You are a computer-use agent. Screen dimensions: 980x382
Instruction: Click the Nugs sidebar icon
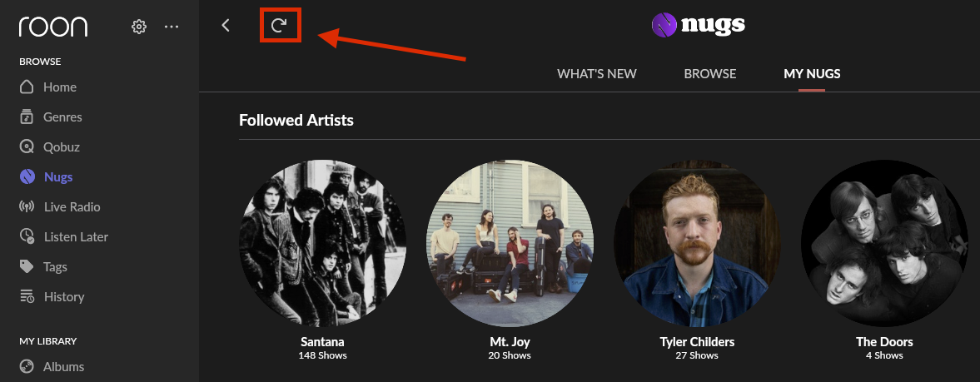pyautogui.click(x=27, y=177)
